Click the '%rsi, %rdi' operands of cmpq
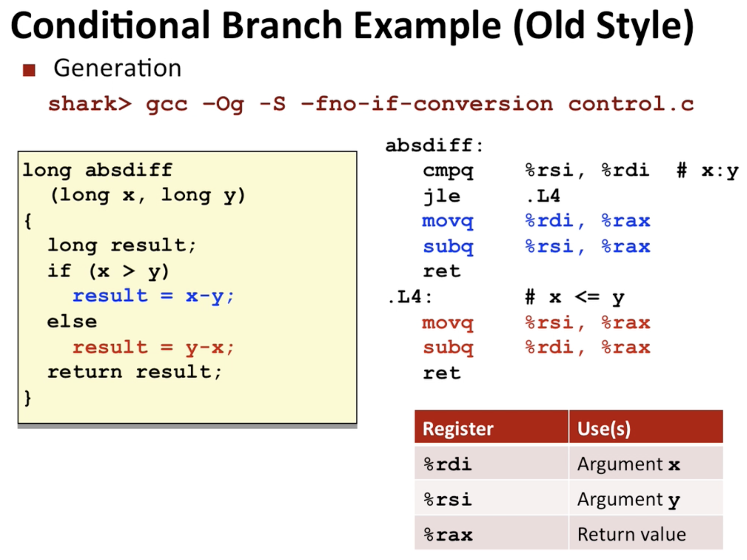 [x=587, y=171]
